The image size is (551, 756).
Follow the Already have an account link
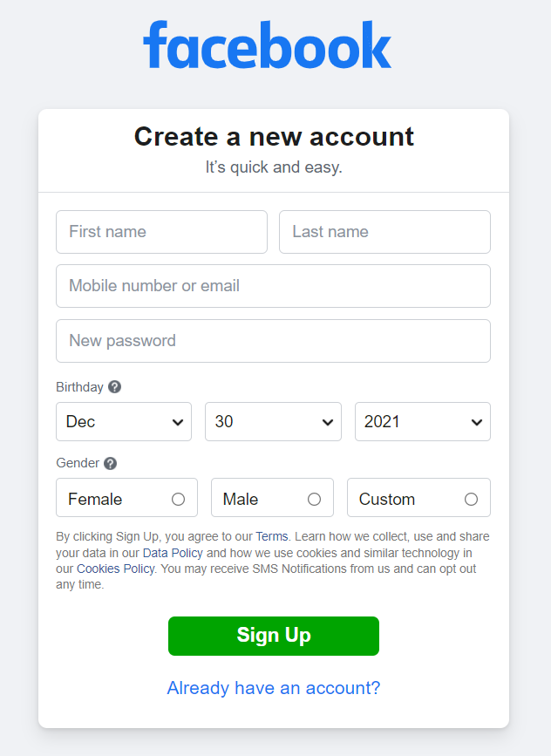click(x=274, y=688)
